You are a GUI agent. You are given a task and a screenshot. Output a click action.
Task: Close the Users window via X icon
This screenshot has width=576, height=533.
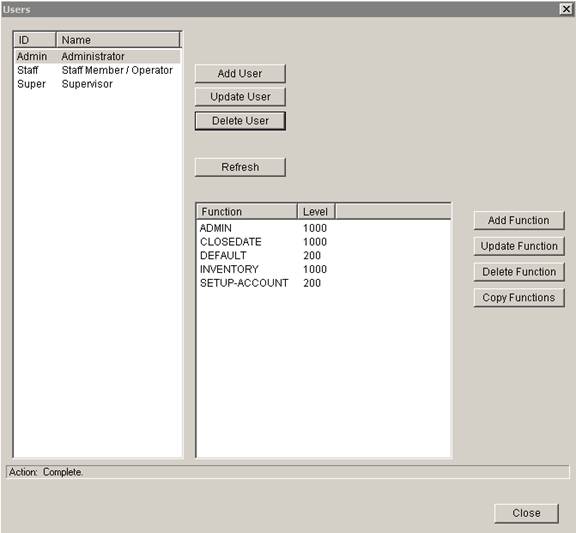click(x=566, y=9)
